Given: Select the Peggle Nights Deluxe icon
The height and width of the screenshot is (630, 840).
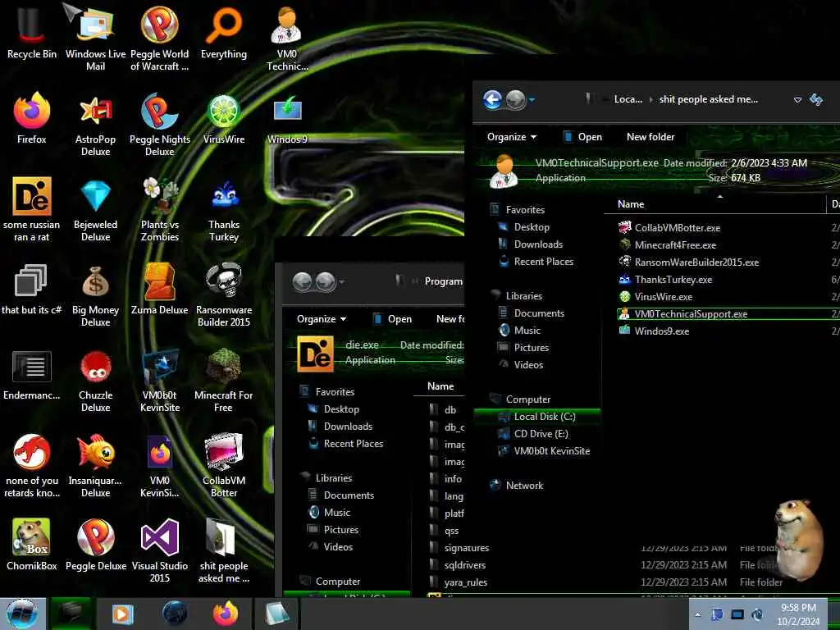Looking at the screenshot, I should click(x=160, y=125).
